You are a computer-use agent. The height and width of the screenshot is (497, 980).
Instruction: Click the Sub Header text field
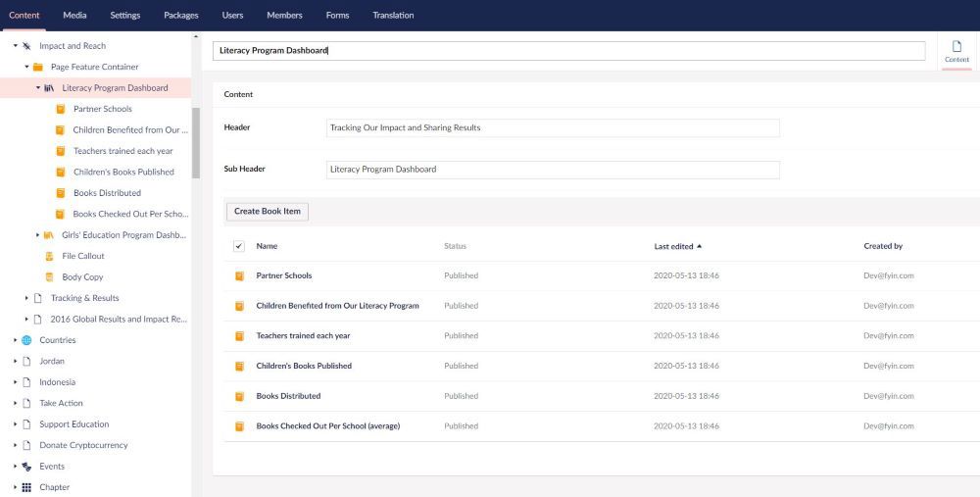[553, 170]
